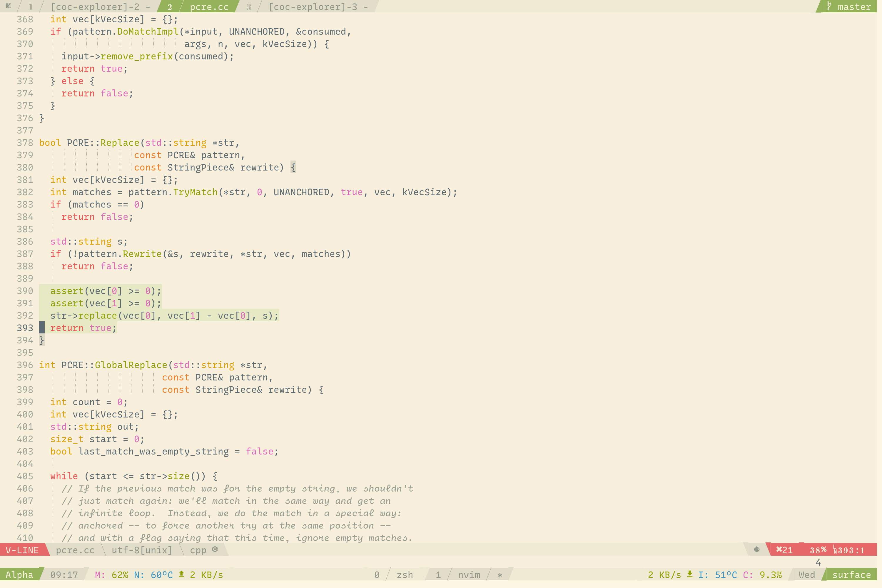This screenshot has height=588, width=882.
Task: Click the V-LINE mode indicator
Action: [x=22, y=550]
